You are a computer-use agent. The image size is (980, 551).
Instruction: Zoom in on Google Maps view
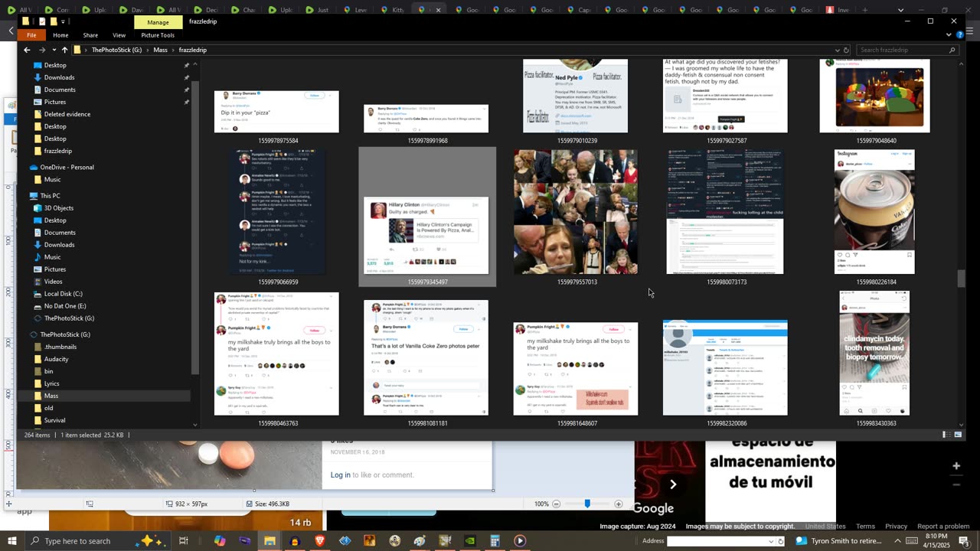[955, 465]
